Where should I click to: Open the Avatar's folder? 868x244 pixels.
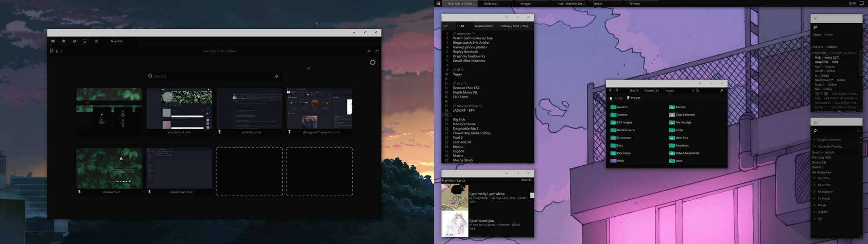619,107
